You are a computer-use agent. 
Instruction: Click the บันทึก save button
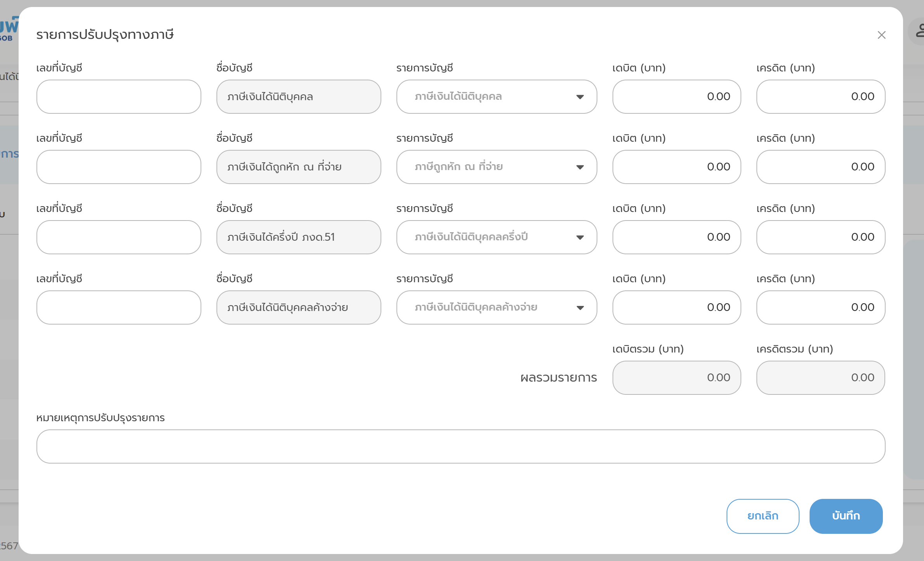click(x=846, y=516)
